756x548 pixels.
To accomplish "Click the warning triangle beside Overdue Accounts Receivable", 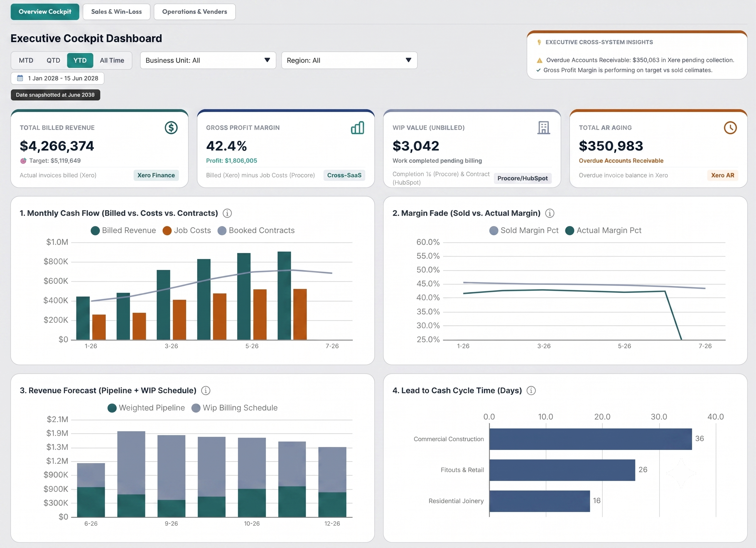I will click(x=539, y=60).
